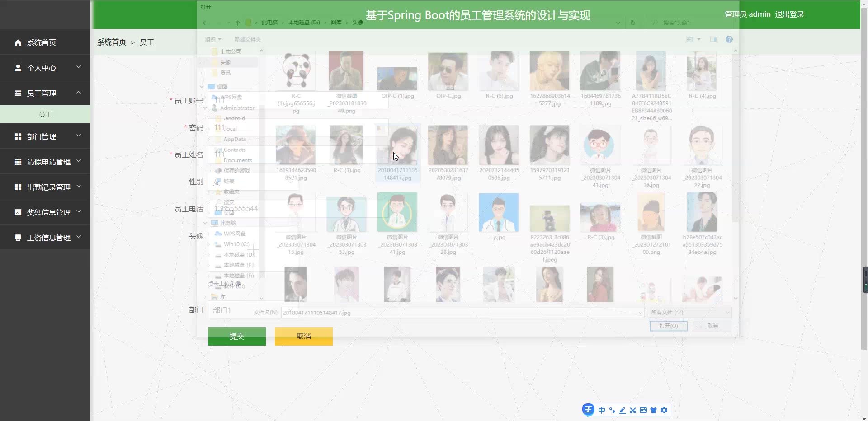
Task: Expand the 个人中心 menu chevron
Action: pyautogui.click(x=79, y=67)
